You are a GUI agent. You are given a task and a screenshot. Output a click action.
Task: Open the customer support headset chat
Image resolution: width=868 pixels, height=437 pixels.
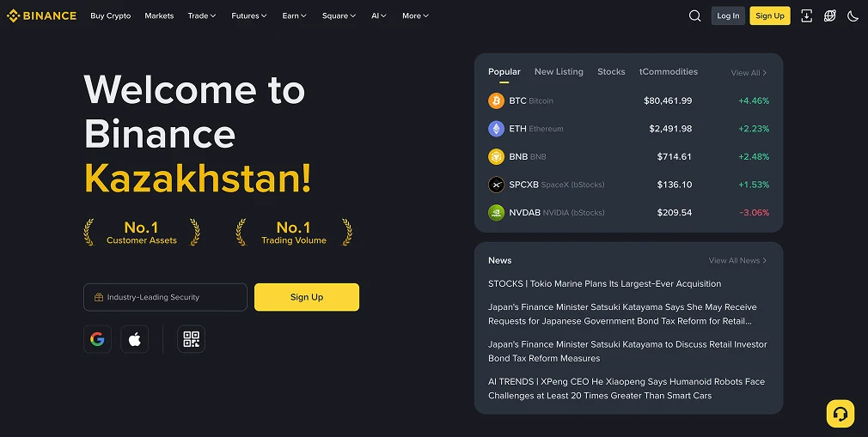coord(840,414)
